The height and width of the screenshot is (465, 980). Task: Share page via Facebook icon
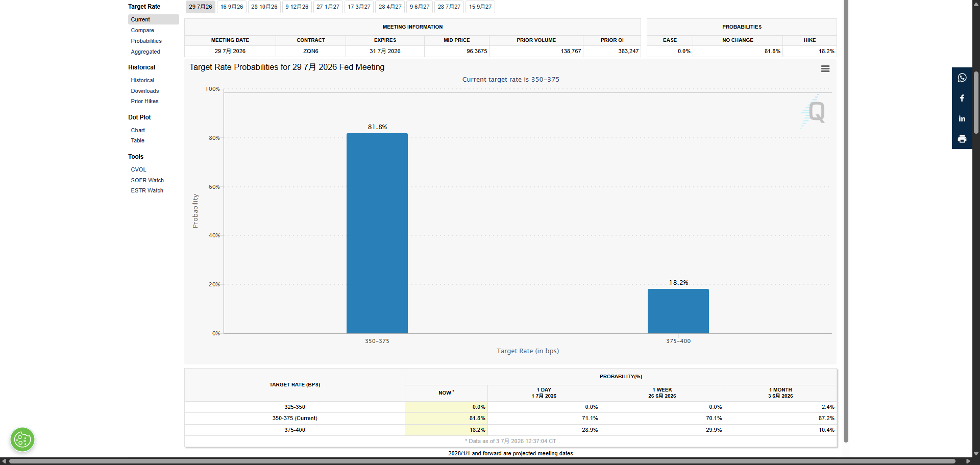(x=962, y=98)
